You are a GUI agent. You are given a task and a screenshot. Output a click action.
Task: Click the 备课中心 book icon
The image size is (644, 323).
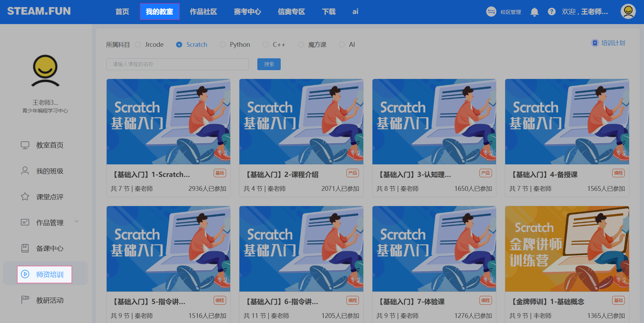[x=25, y=248]
